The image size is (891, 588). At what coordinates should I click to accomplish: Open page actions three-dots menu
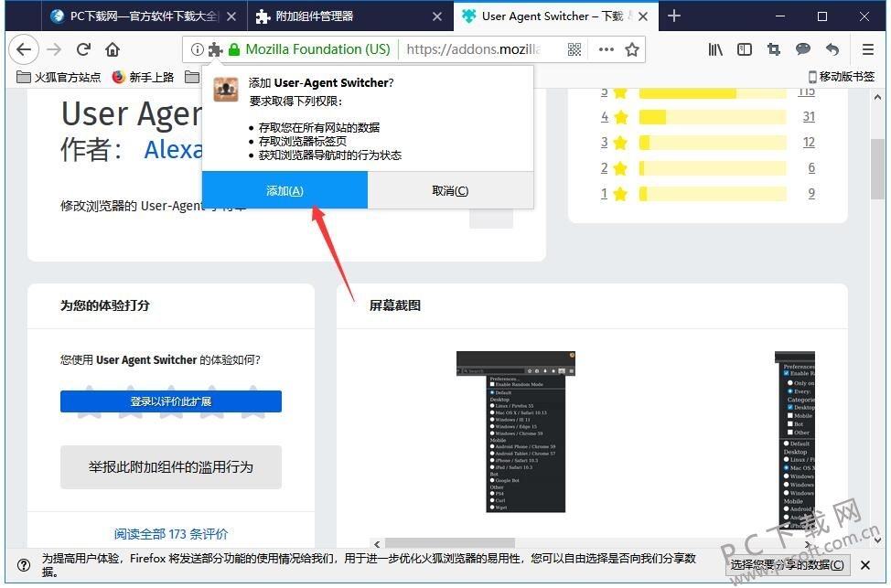coord(607,50)
